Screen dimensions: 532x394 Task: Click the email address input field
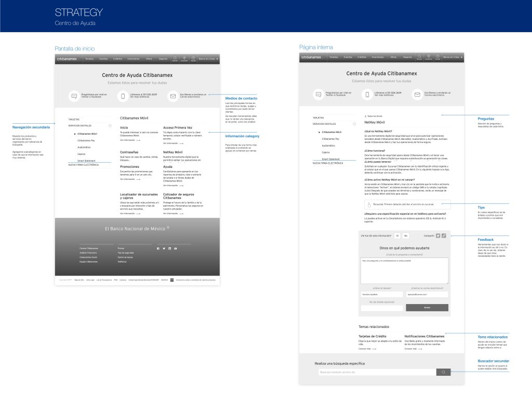(427, 295)
